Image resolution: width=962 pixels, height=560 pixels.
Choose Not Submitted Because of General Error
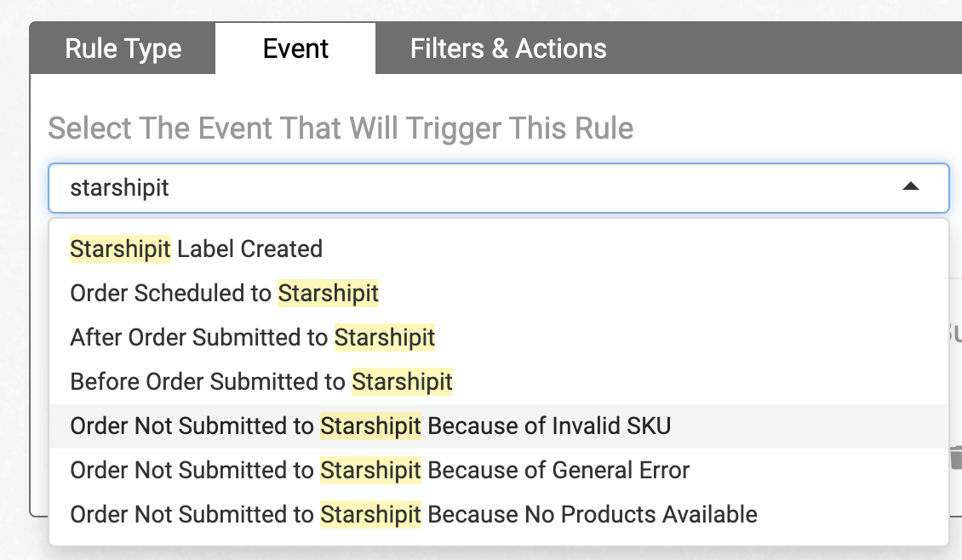[380, 471]
